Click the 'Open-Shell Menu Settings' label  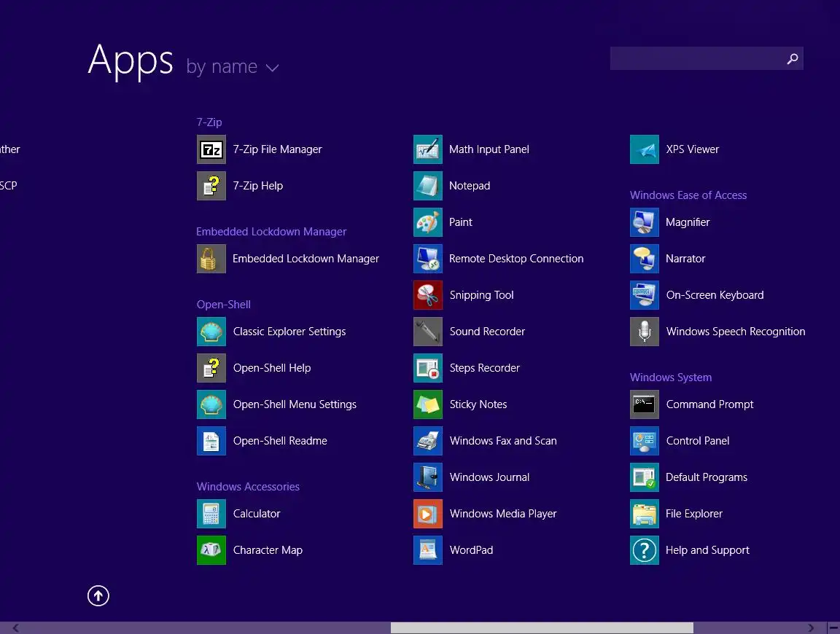click(x=294, y=404)
